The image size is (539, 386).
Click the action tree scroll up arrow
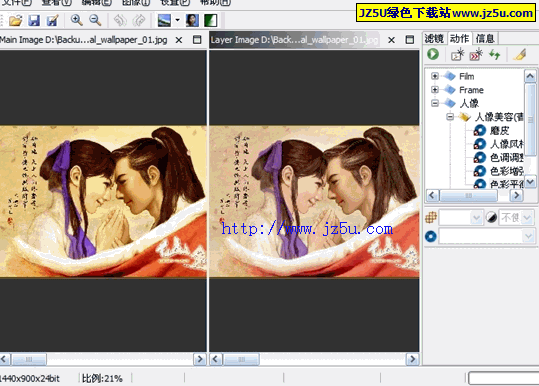[530, 76]
